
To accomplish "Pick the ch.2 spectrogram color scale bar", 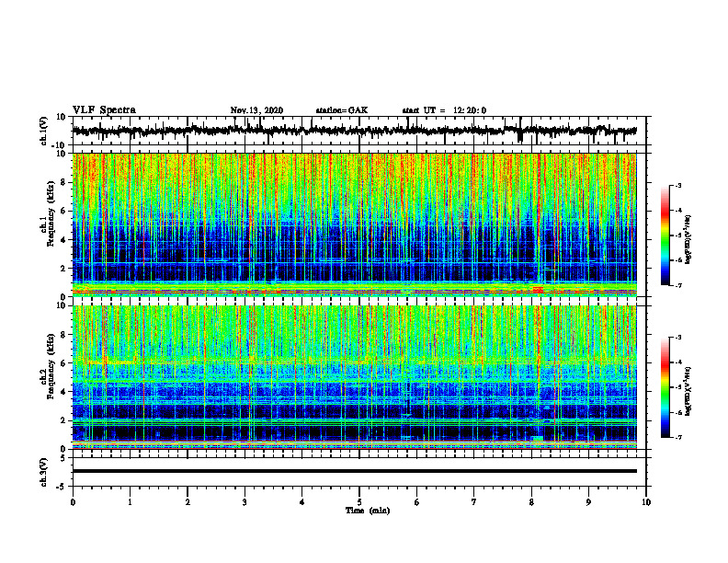I will [665, 387].
